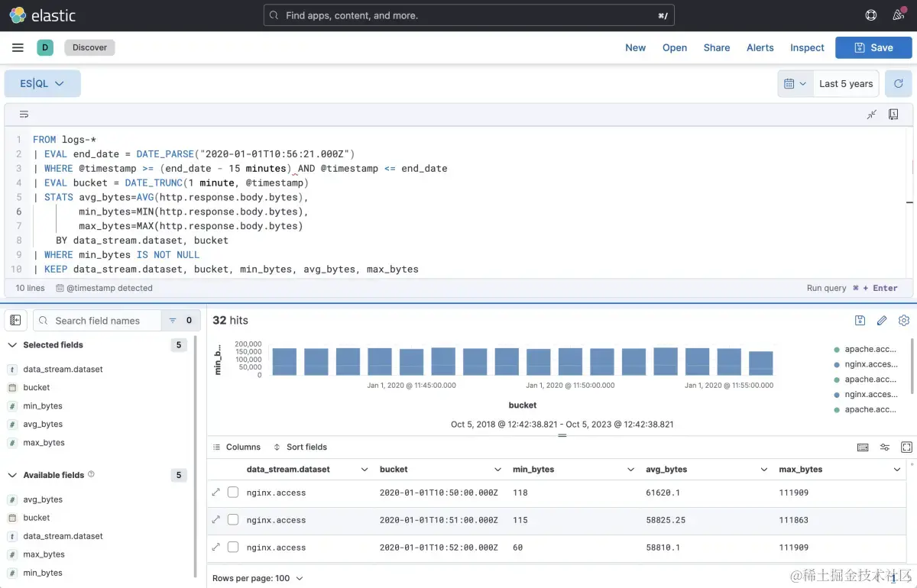This screenshot has width=917, height=588.
Task: Click the Sort fields button
Action: tap(300, 447)
